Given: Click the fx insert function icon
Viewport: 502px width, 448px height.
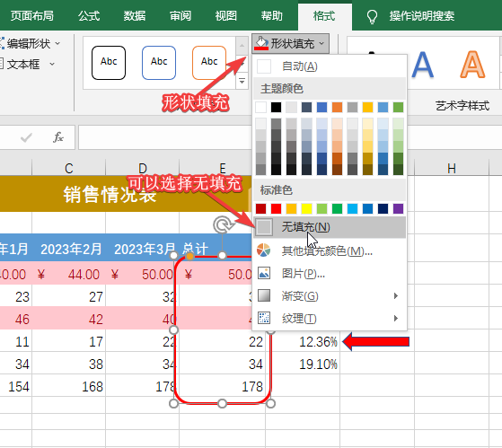Looking at the screenshot, I should pyautogui.click(x=58, y=137).
